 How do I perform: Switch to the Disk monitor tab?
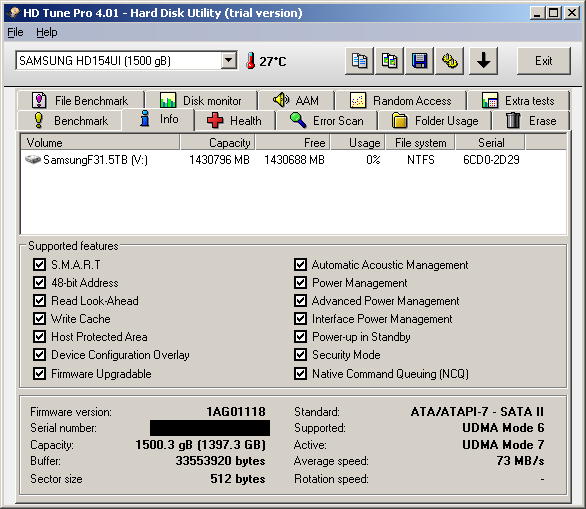point(201,101)
